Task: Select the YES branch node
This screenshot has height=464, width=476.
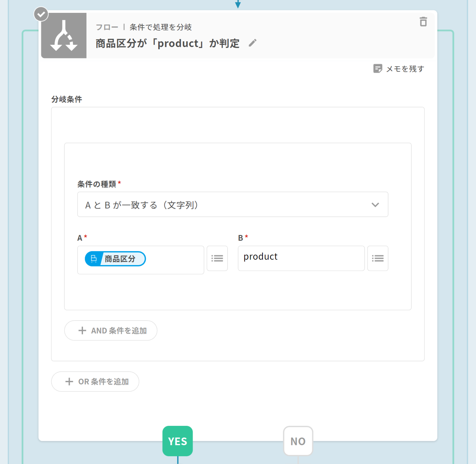Action: click(x=178, y=441)
